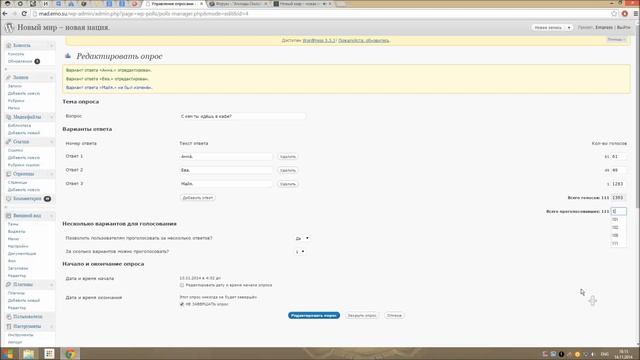Click Удалить next to answer Ева
The width and height of the screenshot is (640, 360).
pyautogui.click(x=288, y=170)
